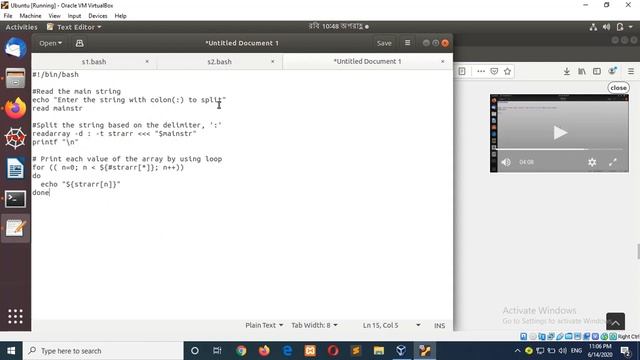
Task: Open VirtualBox File menu
Action: (x=8, y=16)
